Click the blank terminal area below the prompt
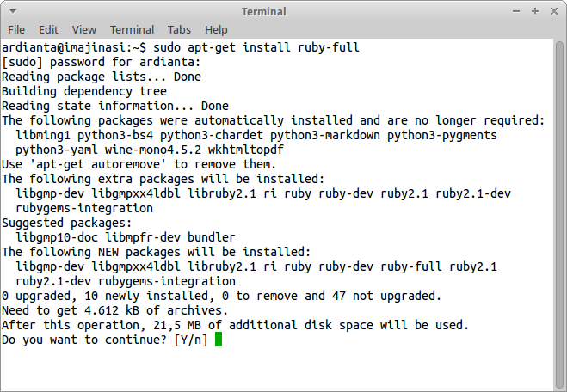 pyautogui.click(x=277, y=369)
